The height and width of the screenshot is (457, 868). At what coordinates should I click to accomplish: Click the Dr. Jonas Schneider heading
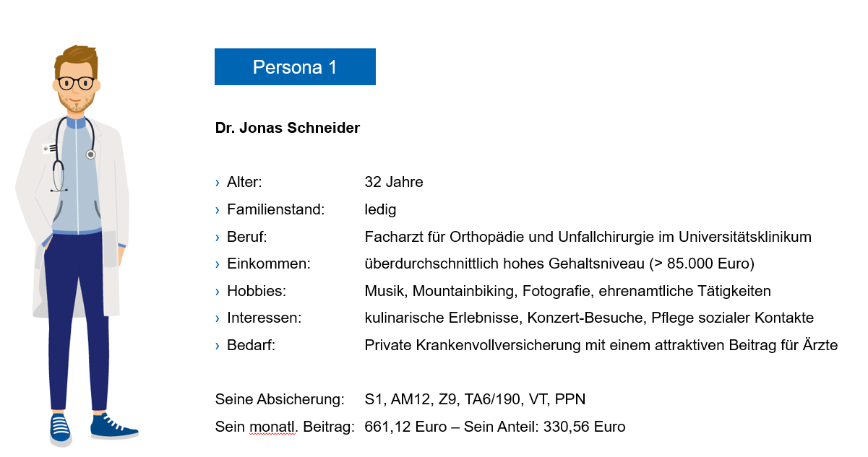[288, 128]
